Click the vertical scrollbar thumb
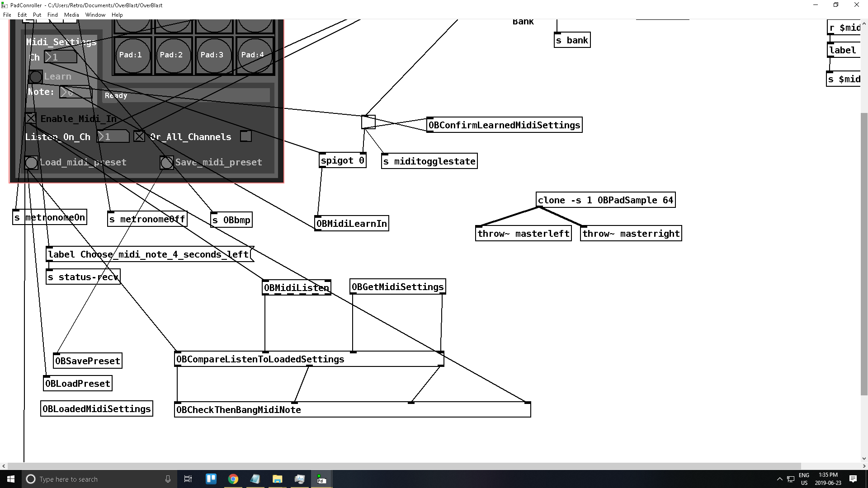This screenshot has height=488, width=868. pos(864,254)
